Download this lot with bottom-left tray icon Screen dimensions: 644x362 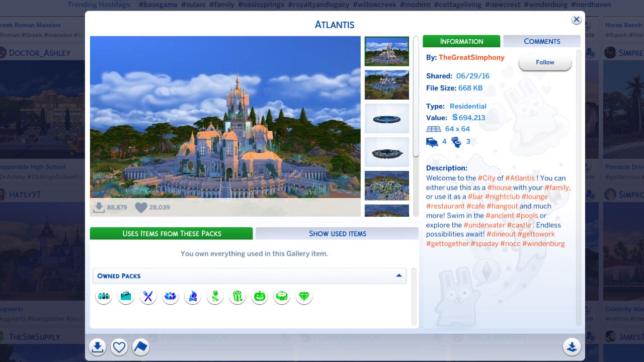[98, 347]
